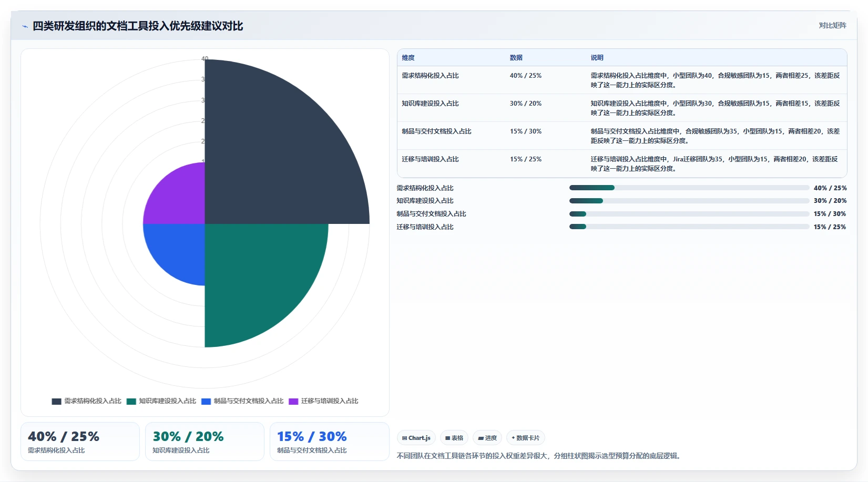
Task: Click description starting 迁移与培训投入占比维度中
Action: (714, 164)
